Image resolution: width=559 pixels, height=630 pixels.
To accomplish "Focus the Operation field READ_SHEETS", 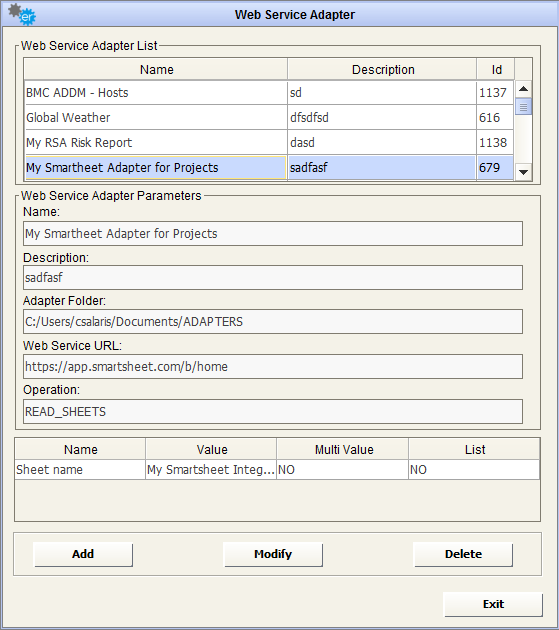I will click(x=273, y=411).
